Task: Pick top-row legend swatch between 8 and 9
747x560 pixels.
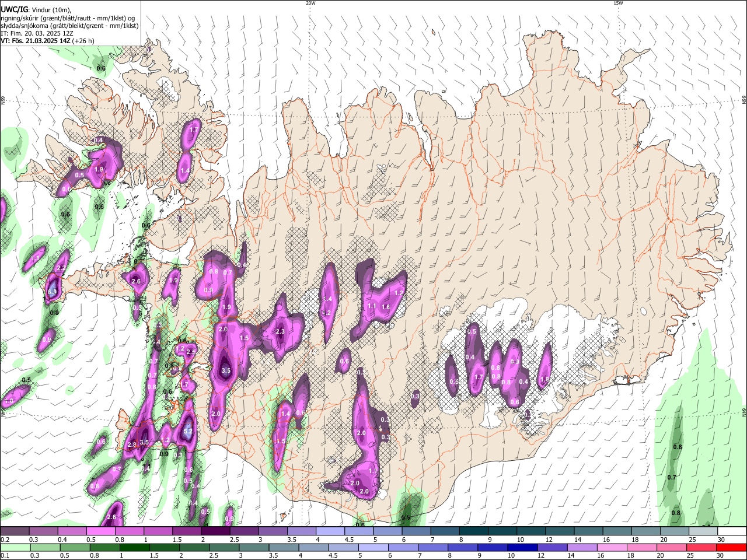Action: point(474,531)
